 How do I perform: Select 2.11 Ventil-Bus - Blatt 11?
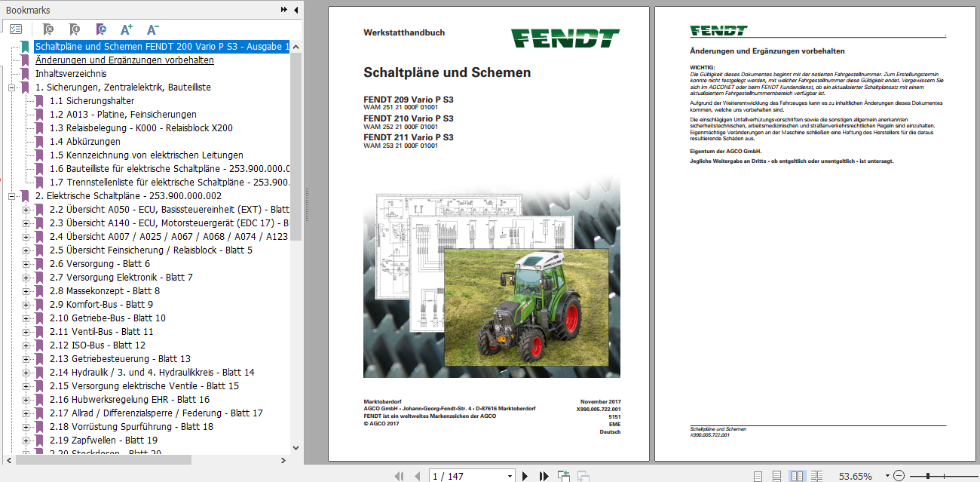(x=101, y=332)
